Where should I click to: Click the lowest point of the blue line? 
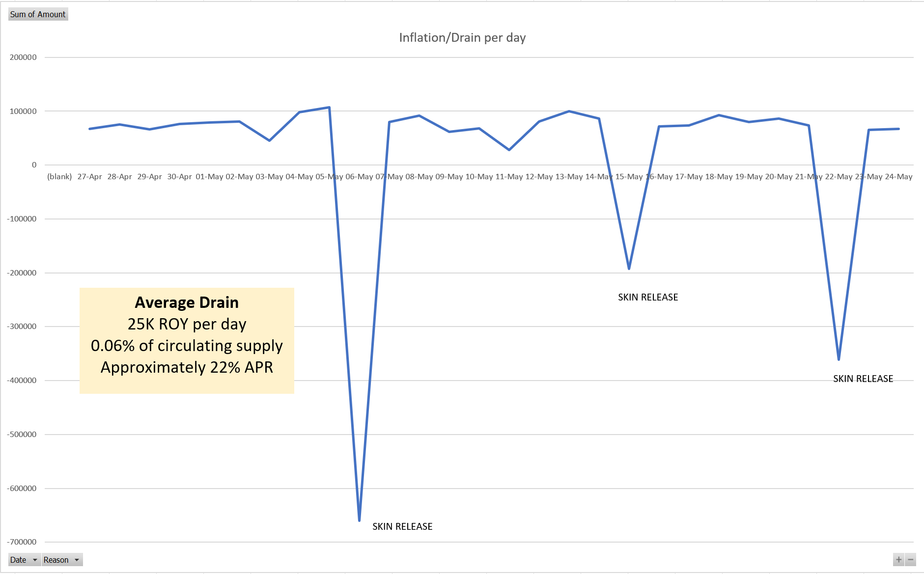point(360,519)
